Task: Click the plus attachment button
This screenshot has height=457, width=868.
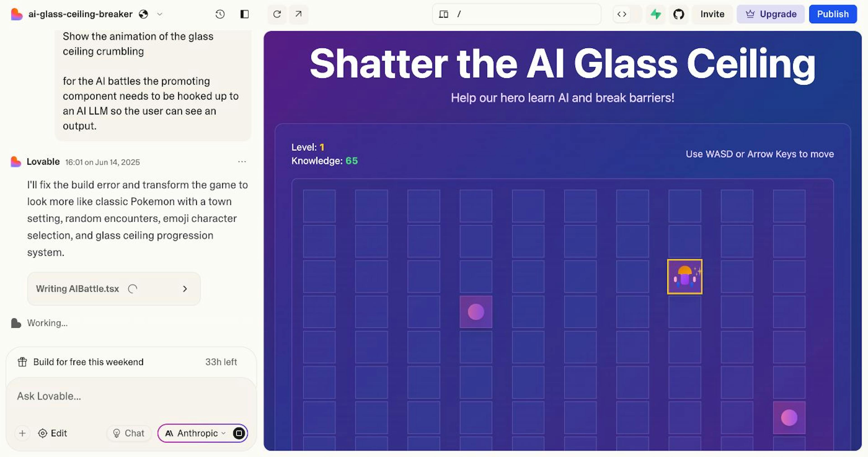Action: (x=23, y=433)
